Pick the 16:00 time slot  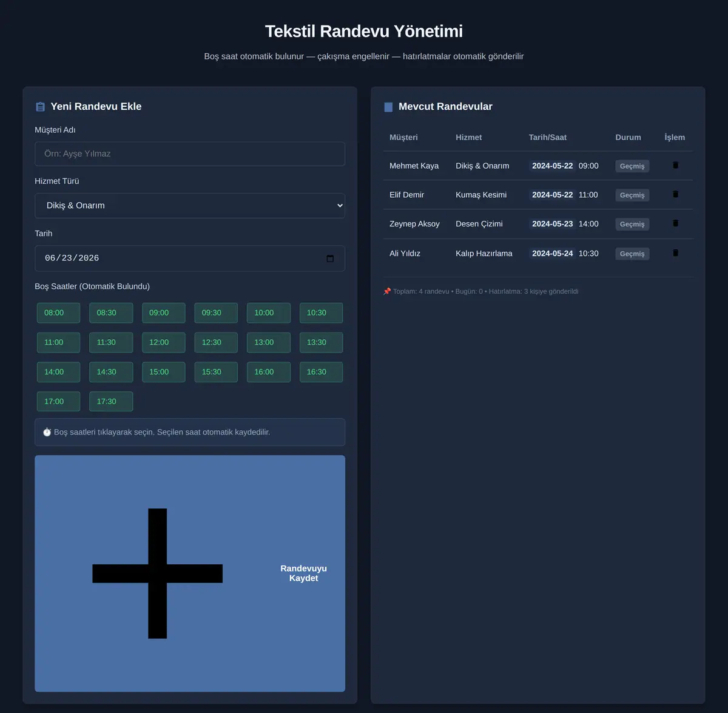pyautogui.click(x=269, y=372)
